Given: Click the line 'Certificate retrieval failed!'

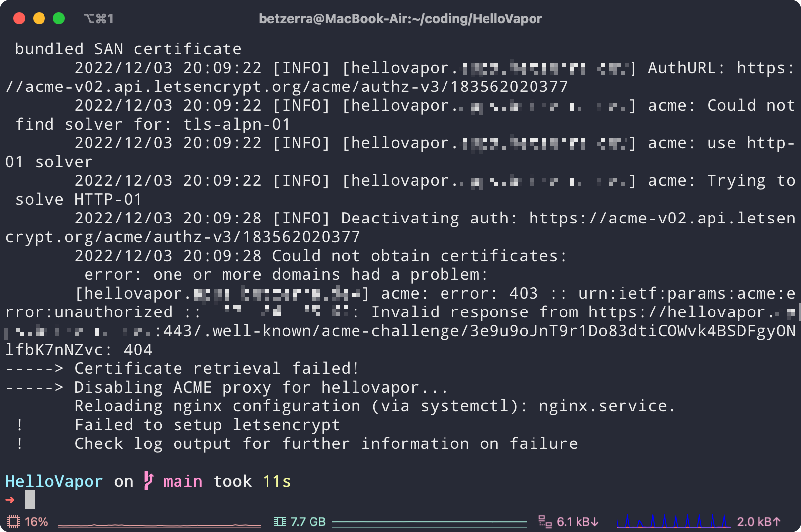Looking at the screenshot, I should point(217,368).
